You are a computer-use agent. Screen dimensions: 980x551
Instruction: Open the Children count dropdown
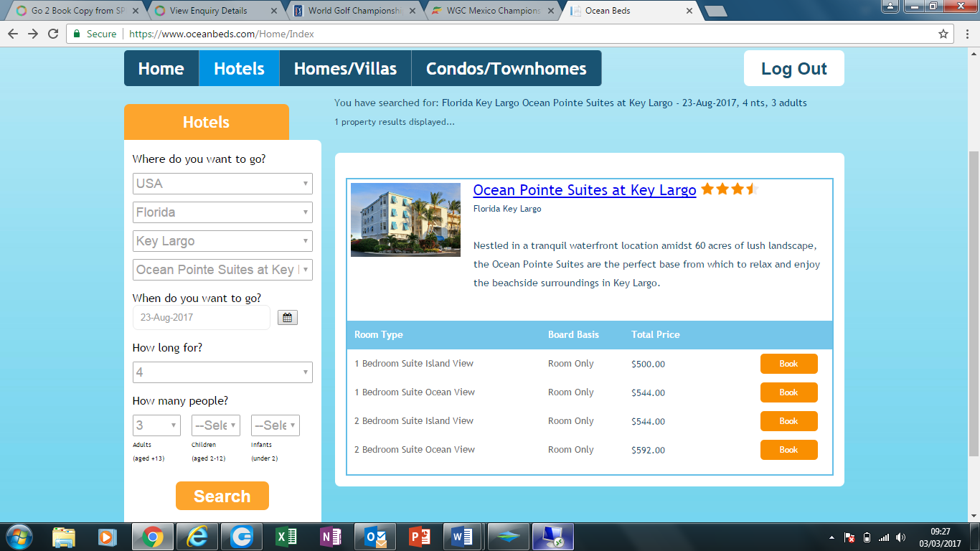[x=216, y=425]
